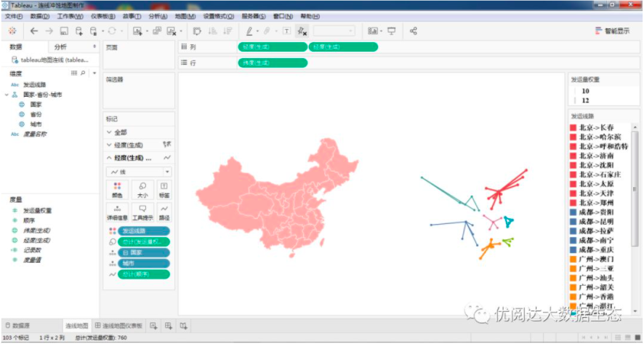The height and width of the screenshot is (344, 644).
Task: Click the Path mark card button
Action: [x=164, y=212]
